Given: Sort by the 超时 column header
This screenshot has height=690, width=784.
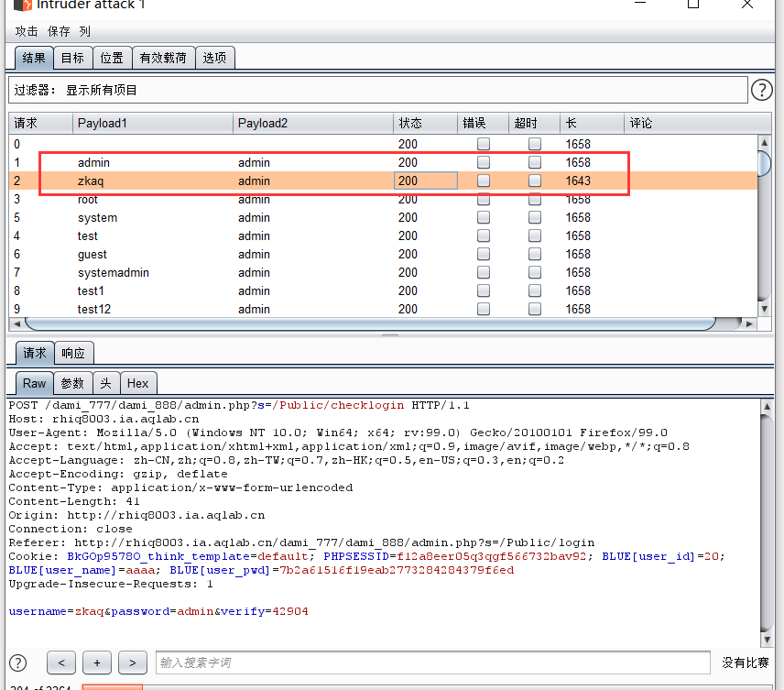Looking at the screenshot, I should 535,123.
